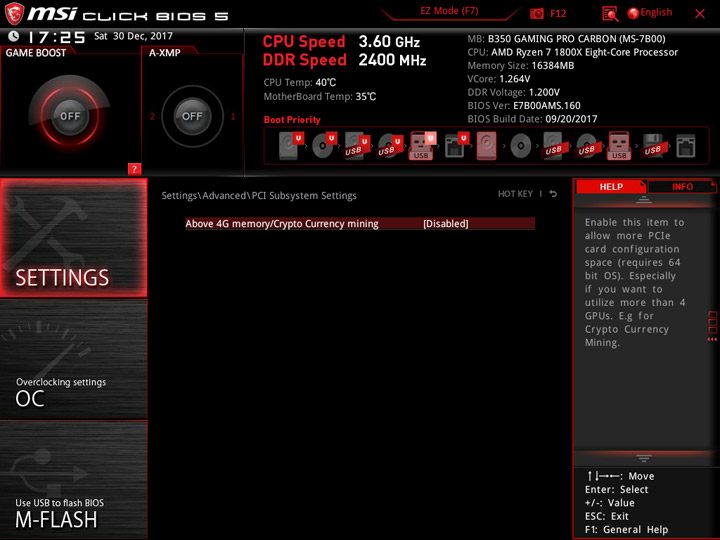
Task: Choose the highlighted legacy USB key boot icon
Action: tap(619, 146)
